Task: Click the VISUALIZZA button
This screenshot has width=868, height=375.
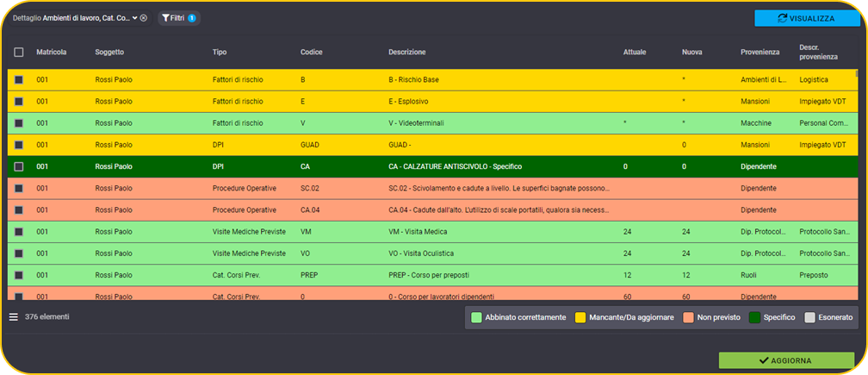Action: click(x=806, y=18)
